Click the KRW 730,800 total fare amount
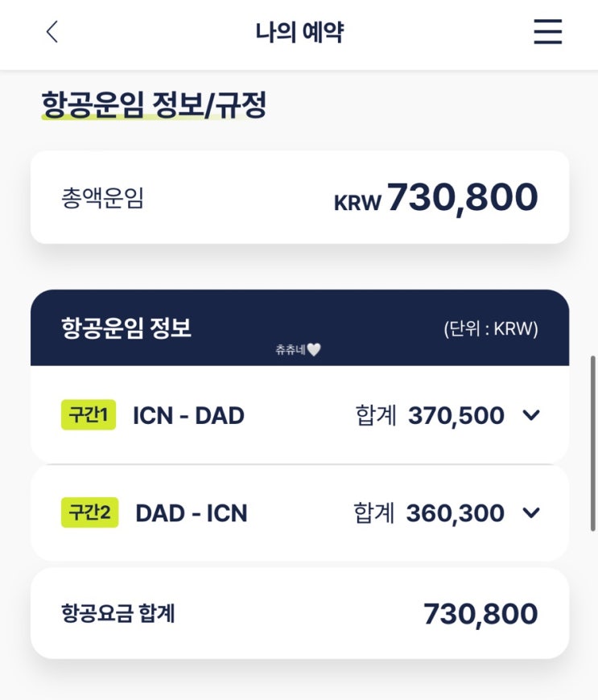 [435, 198]
